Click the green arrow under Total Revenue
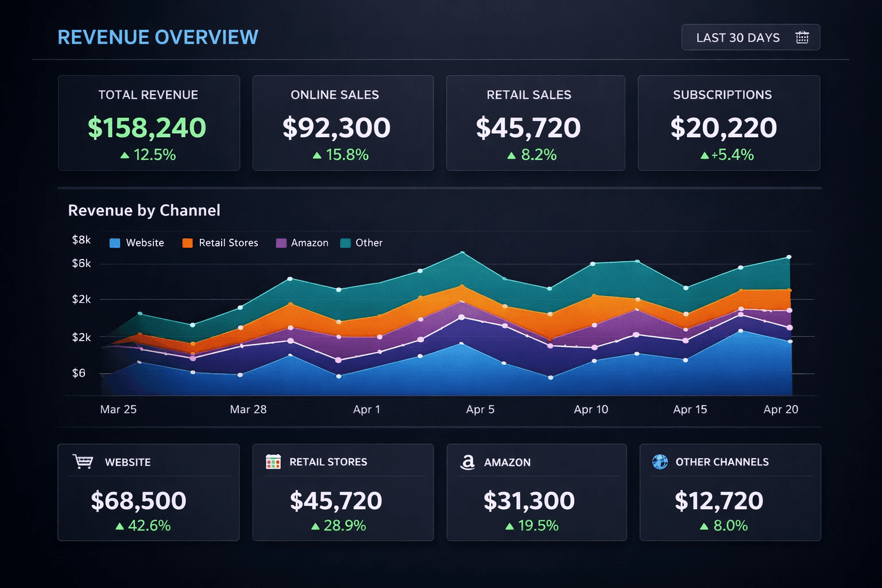Screen dimensions: 882x588 (x=125, y=155)
